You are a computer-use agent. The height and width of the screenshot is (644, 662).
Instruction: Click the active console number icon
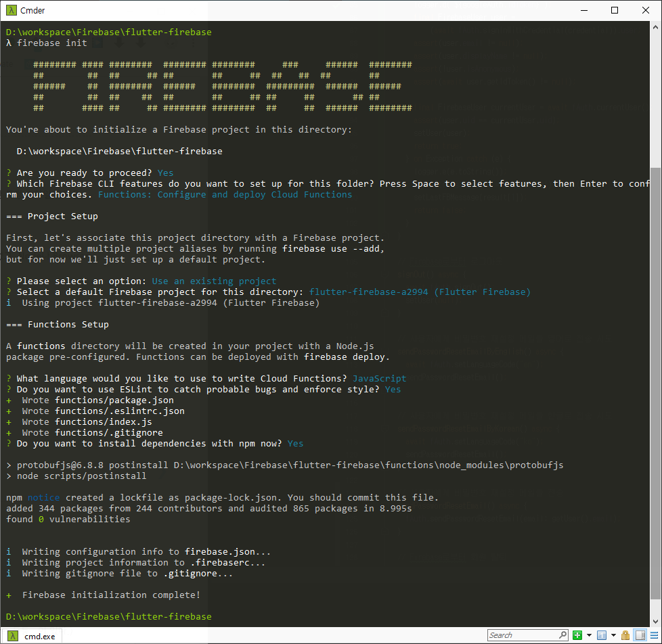[602, 635]
